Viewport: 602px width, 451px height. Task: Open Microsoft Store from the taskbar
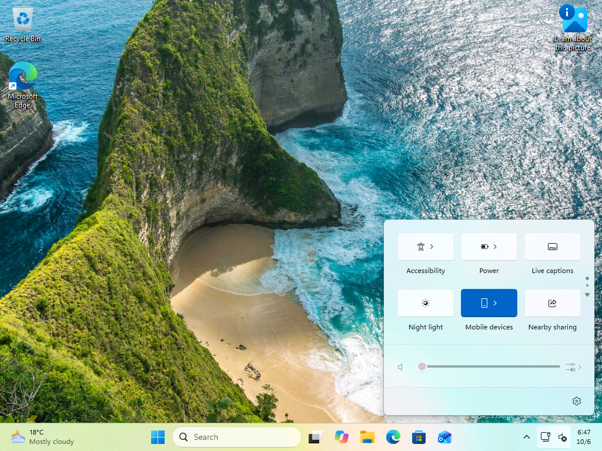[x=418, y=437]
